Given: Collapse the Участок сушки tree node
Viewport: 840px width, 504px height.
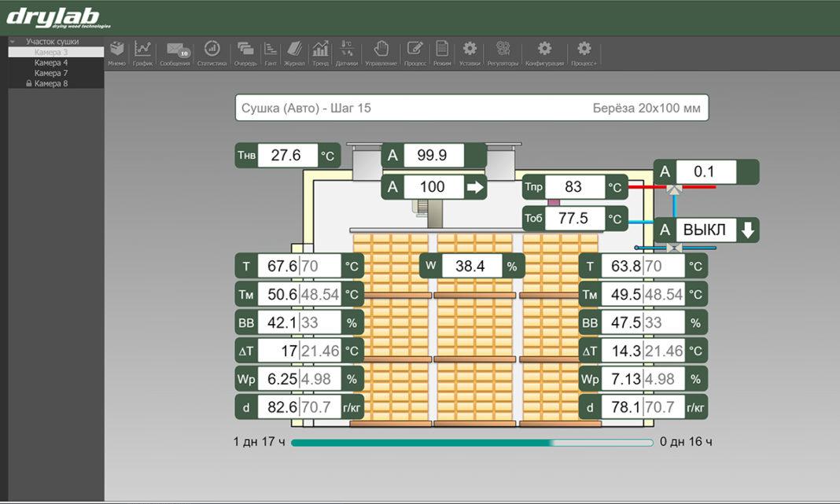Looking at the screenshot, I should (x=13, y=42).
